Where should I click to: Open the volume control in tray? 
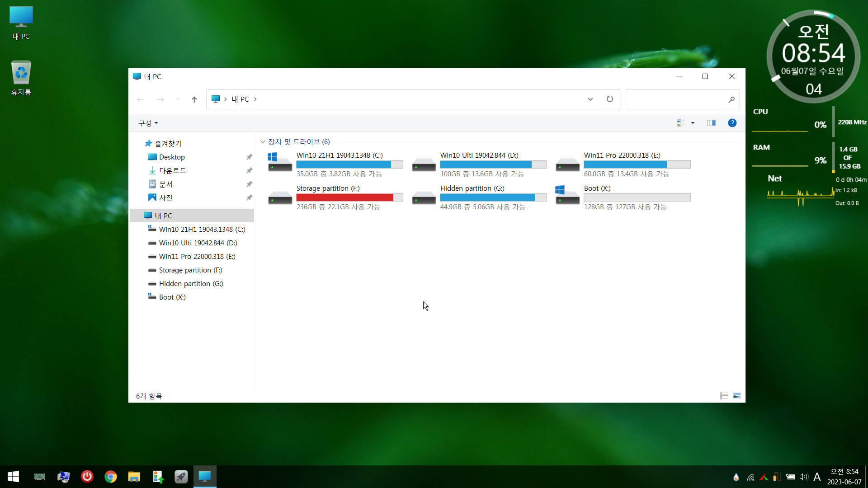(x=803, y=477)
